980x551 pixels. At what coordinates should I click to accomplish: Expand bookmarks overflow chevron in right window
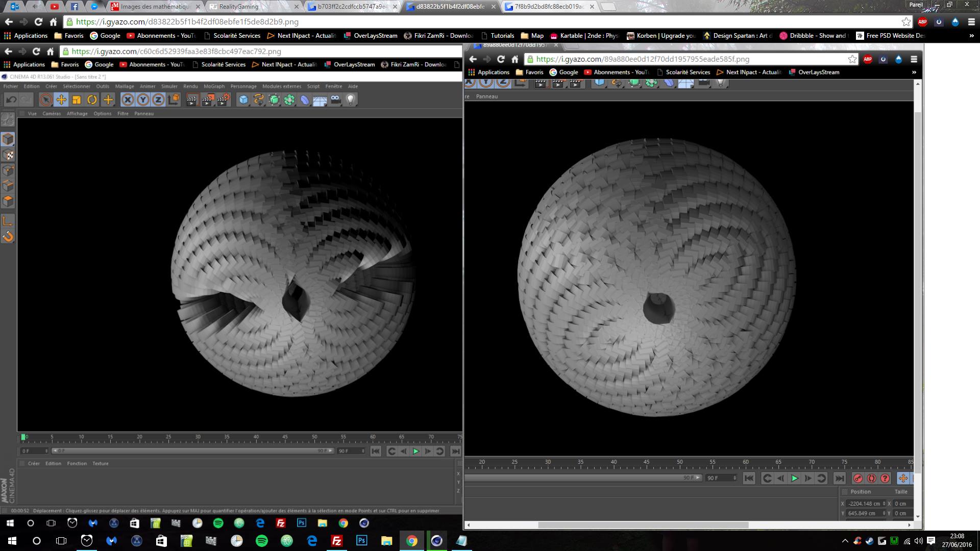914,72
